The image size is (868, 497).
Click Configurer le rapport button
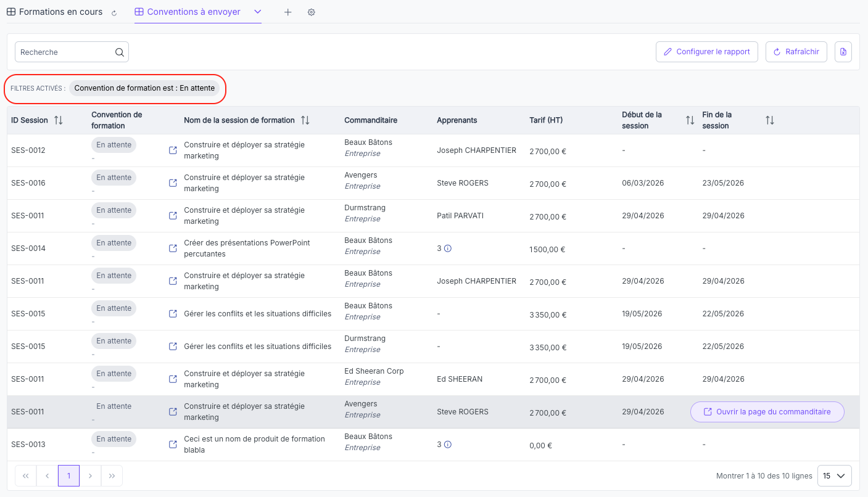[x=707, y=52]
